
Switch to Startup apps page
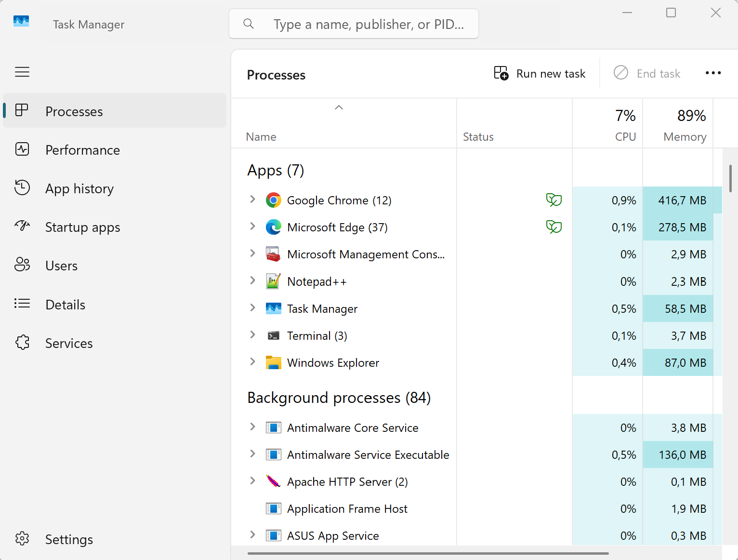(x=82, y=227)
